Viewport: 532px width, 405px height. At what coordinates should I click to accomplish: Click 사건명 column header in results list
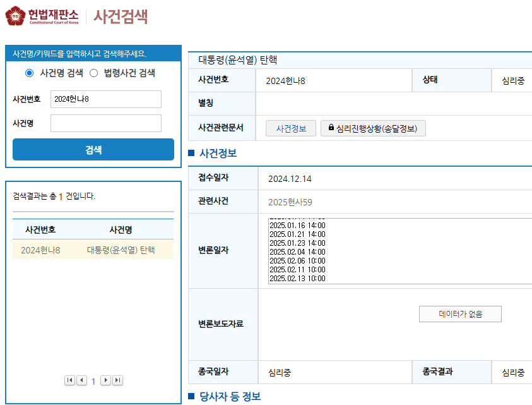point(121,230)
